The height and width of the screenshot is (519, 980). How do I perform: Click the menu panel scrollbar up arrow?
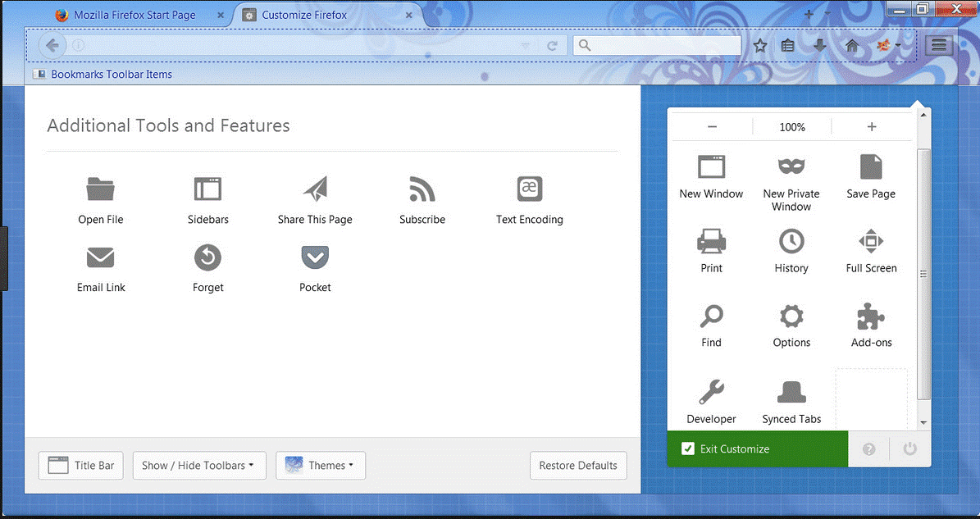coord(923,115)
